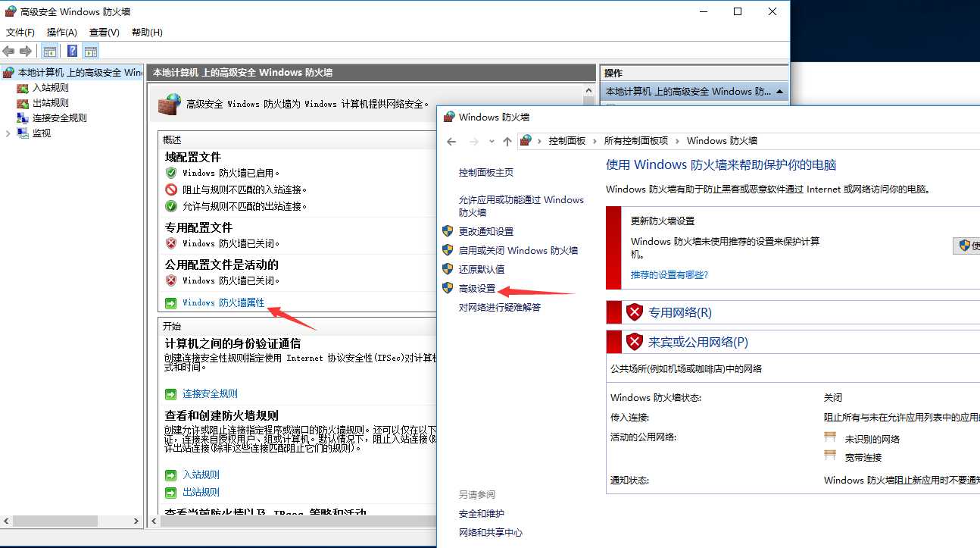The image size is (980, 548).
Task: Click green arrow icon beside center 入站规则 link
Action: coord(171,475)
